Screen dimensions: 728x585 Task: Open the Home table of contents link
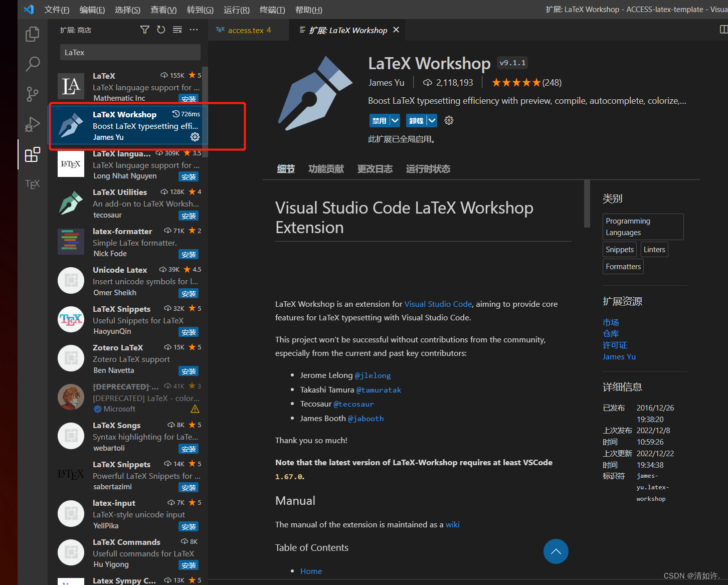(311, 571)
